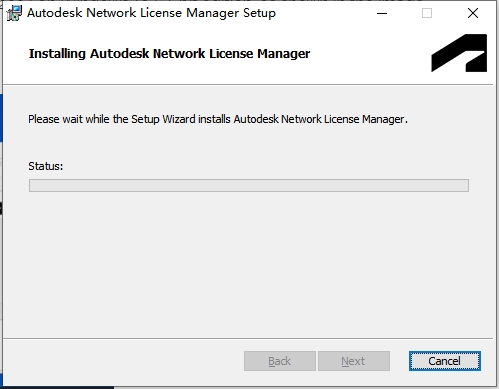Image resolution: width=499 pixels, height=389 pixels.
Task: Click the "Installing Autodesk Network License Manager" heading
Action: (x=169, y=53)
